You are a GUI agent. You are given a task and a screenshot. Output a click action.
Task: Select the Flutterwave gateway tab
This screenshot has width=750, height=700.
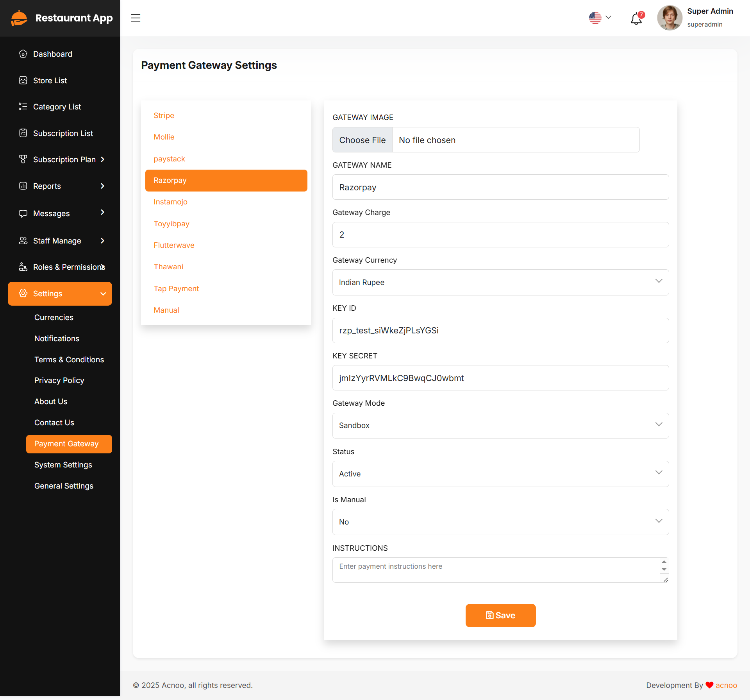pos(174,245)
